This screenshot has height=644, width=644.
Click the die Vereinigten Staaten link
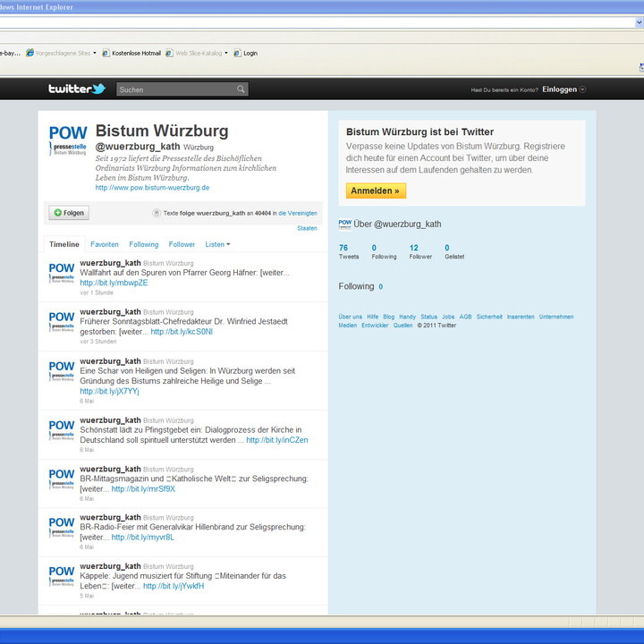pos(298,213)
